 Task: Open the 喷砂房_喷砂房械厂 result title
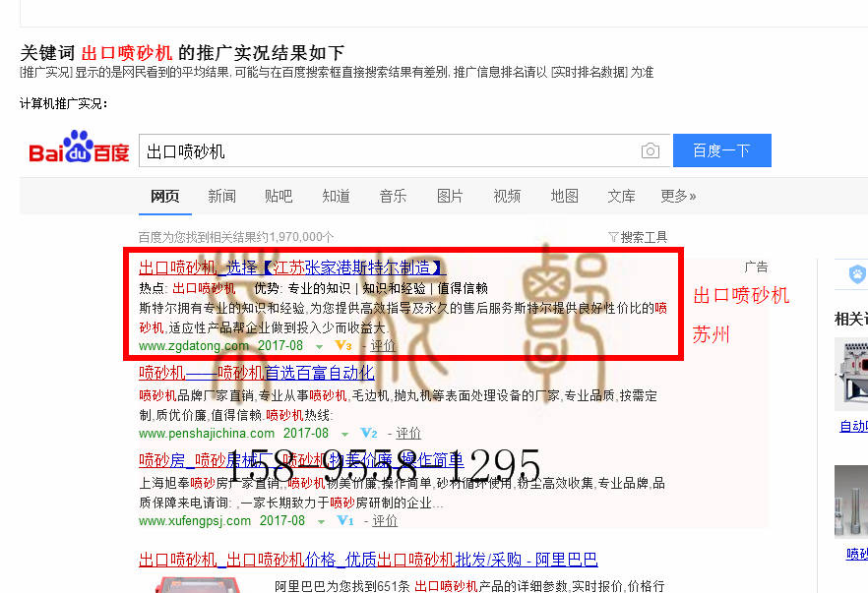301,460
